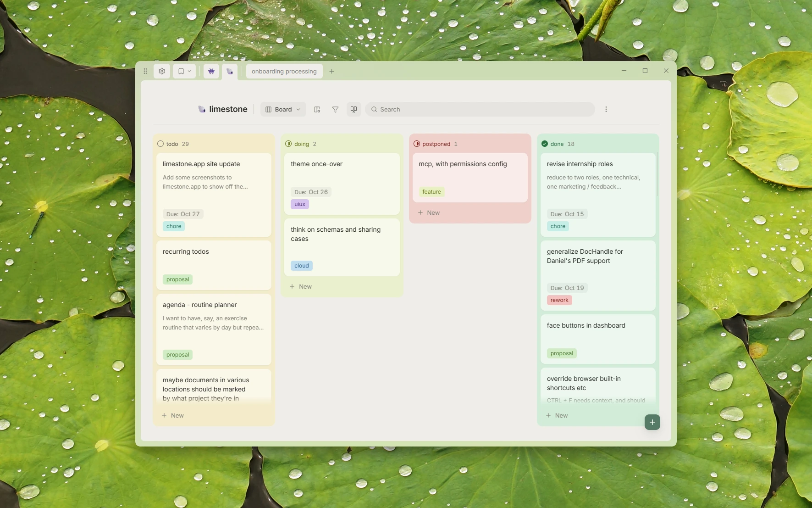Viewport: 812px width, 508px height.
Task: Expand the Board view dropdown
Action: point(283,109)
